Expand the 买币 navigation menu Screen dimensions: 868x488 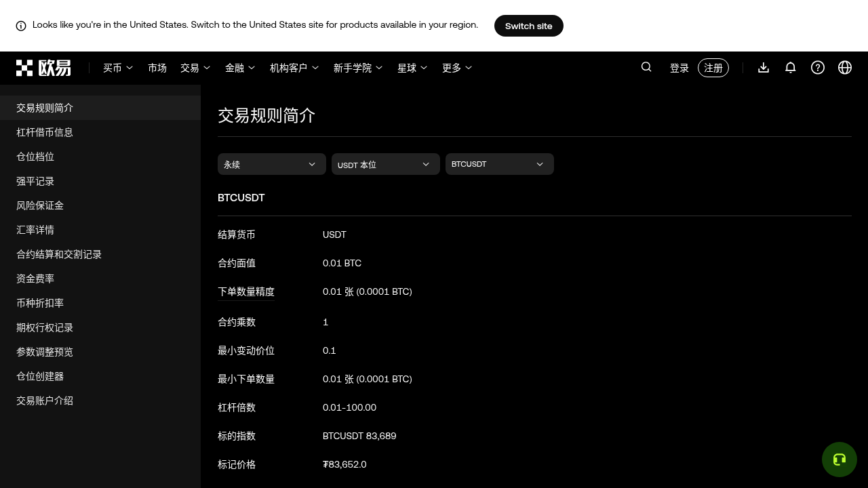coord(118,68)
